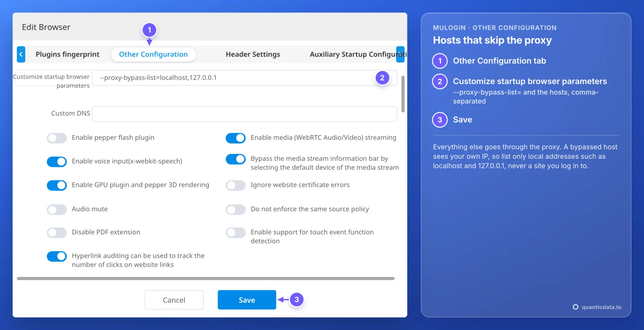Click the Cancel button
Screen dimensions: 644x330
174,300
